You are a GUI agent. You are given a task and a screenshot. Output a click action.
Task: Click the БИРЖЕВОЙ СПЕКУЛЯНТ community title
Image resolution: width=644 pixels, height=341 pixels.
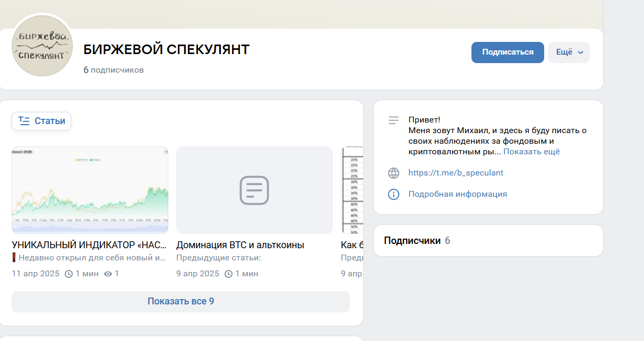tap(166, 50)
